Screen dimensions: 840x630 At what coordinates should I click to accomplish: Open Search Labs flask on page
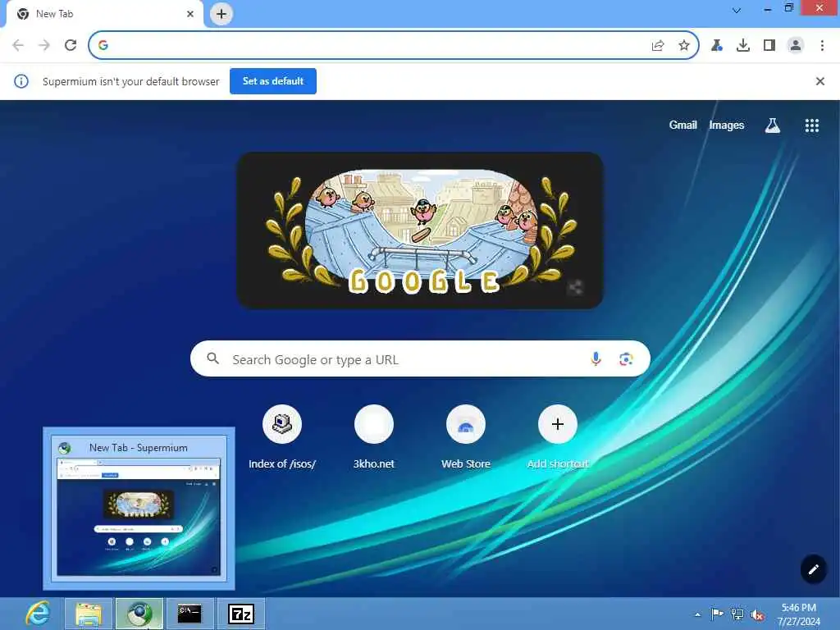point(772,126)
